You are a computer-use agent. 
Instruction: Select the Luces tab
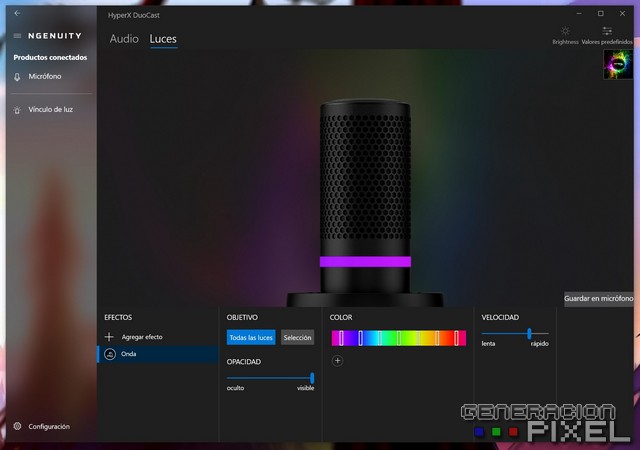tap(163, 39)
